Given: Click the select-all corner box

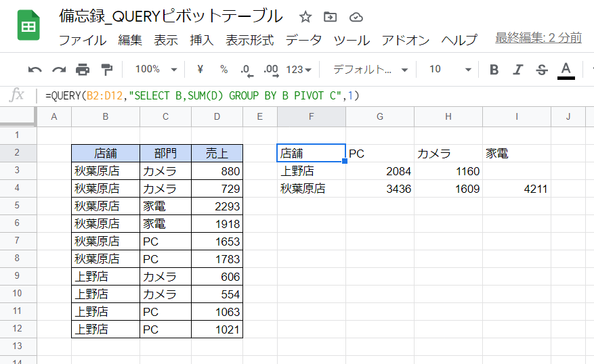Looking at the screenshot, I should point(18,116).
